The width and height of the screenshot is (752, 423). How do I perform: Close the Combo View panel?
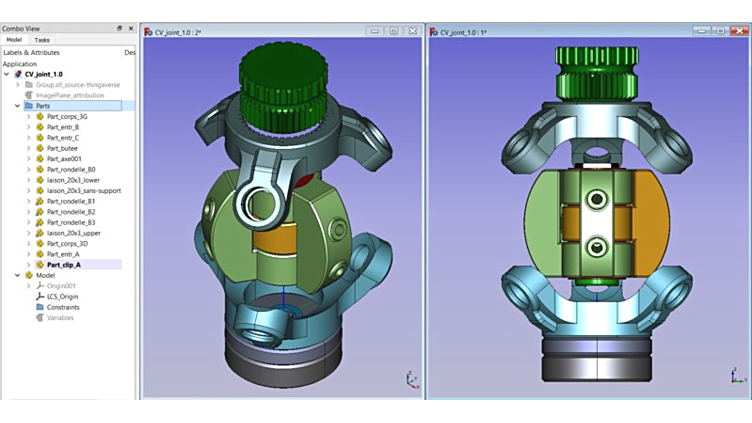131,28
